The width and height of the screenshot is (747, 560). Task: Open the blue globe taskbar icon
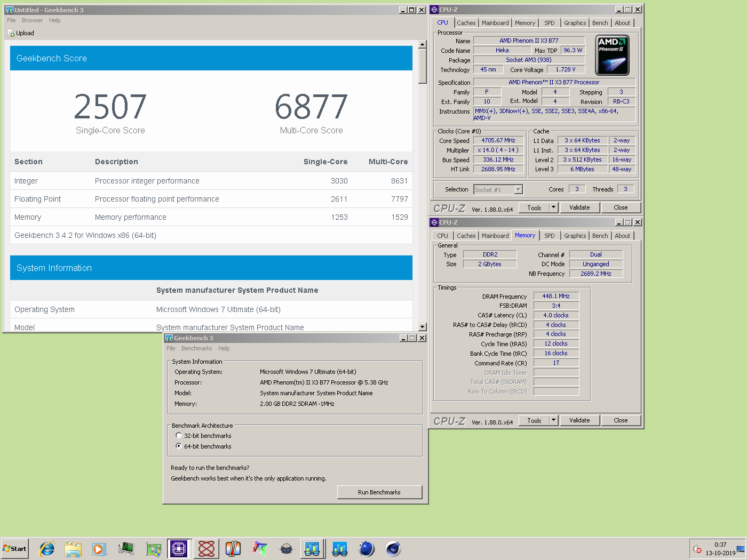[x=367, y=549]
